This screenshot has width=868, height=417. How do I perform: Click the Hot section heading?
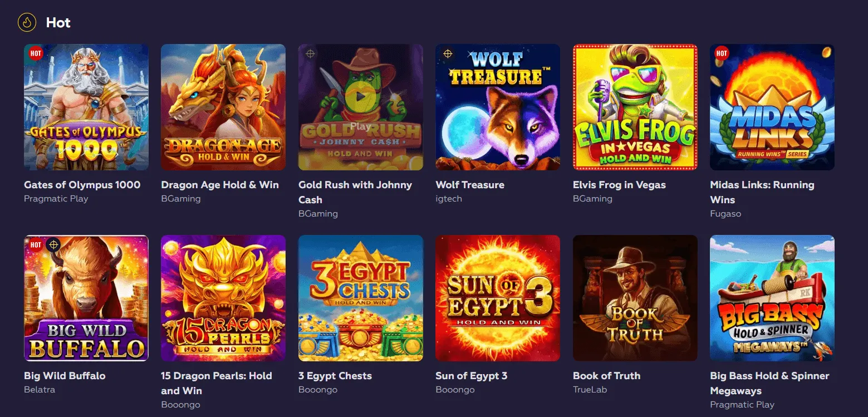(x=58, y=23)
